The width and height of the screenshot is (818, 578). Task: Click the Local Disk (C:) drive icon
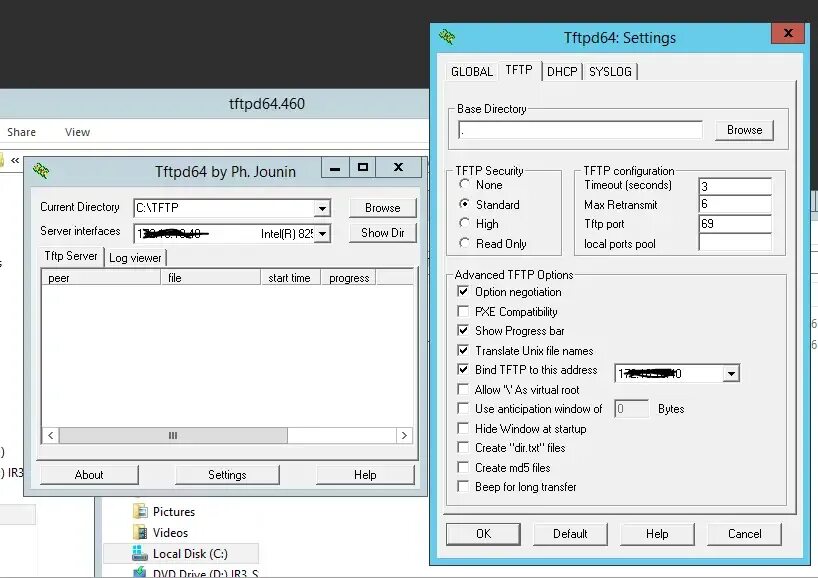coord(140,553)
